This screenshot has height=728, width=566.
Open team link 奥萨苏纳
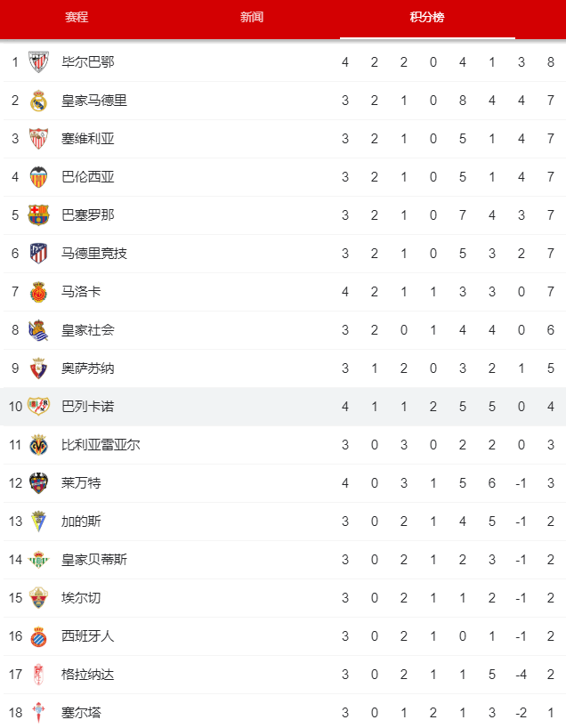pyautogui.click(x=88, y=368)
